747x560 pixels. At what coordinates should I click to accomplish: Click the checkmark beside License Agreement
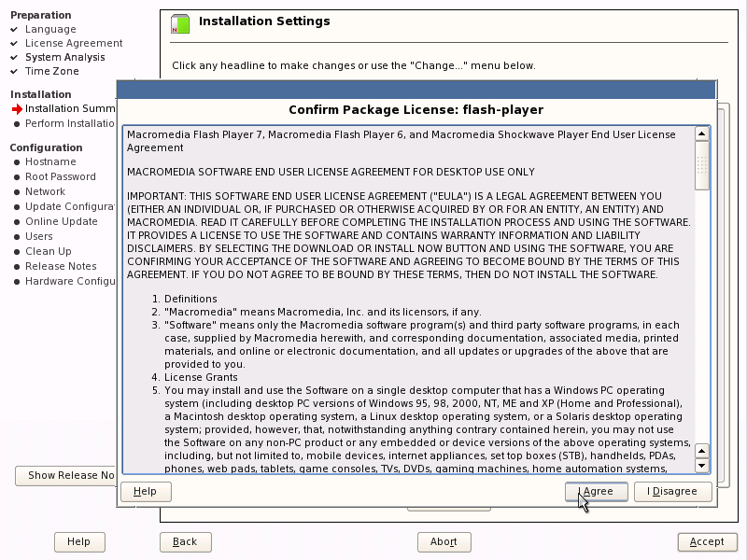14,43
